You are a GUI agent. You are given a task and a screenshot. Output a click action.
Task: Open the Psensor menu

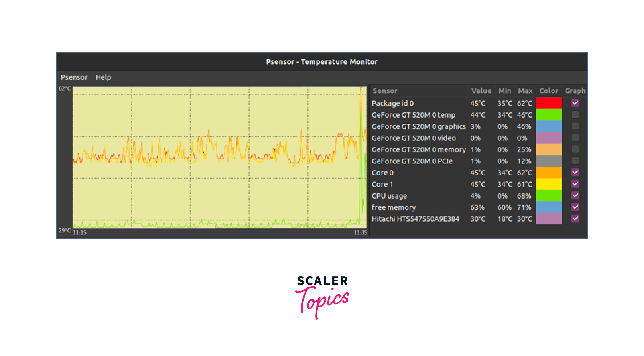[74, 77]
